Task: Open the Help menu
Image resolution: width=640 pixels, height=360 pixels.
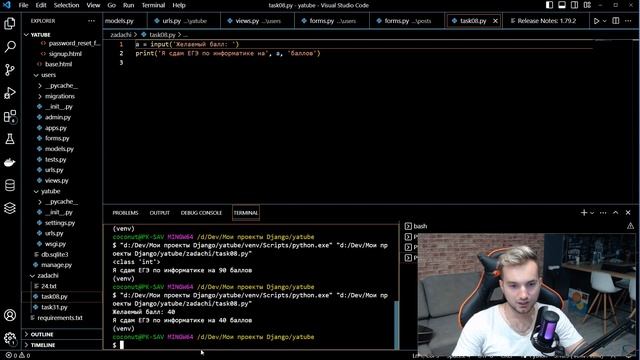Action: 179,5
